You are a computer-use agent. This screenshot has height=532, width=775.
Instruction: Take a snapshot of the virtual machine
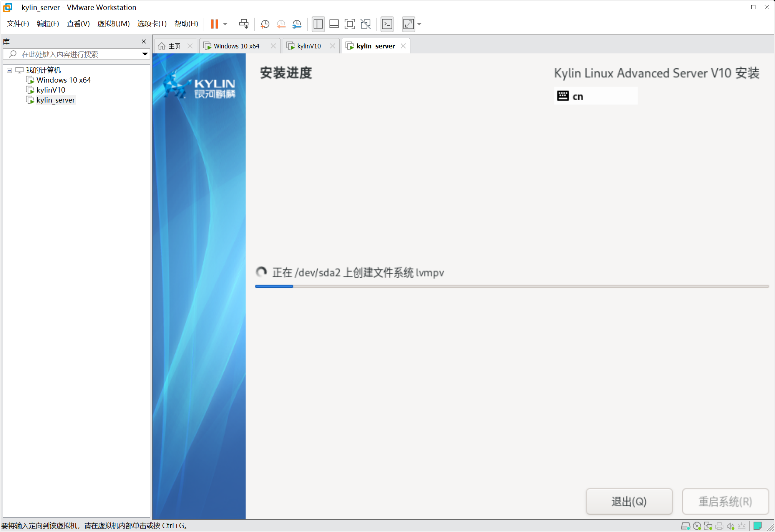click(x=265, y=24)
